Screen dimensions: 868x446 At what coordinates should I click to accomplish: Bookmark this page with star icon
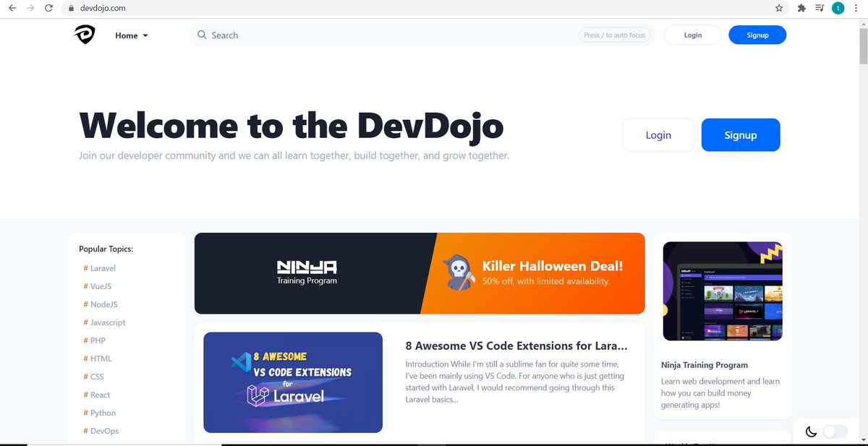(779, 8)
